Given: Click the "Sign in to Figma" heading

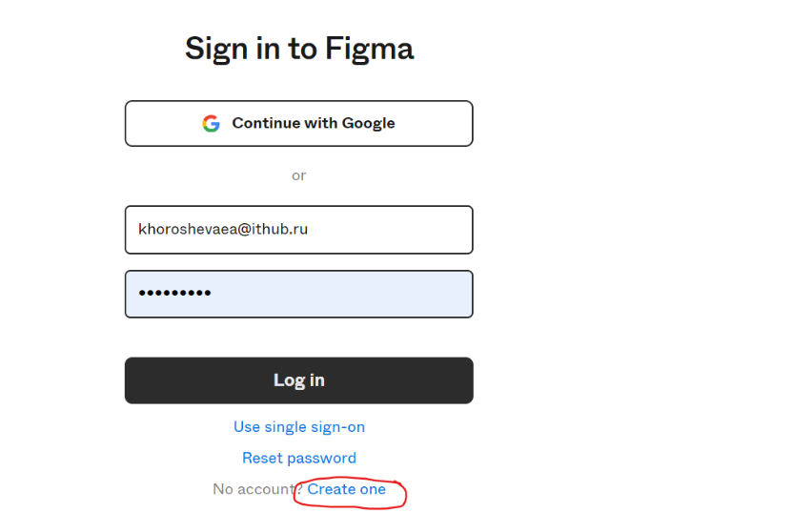Looking at the screenshot, I should pyautogui.click(x=299, y=48).
